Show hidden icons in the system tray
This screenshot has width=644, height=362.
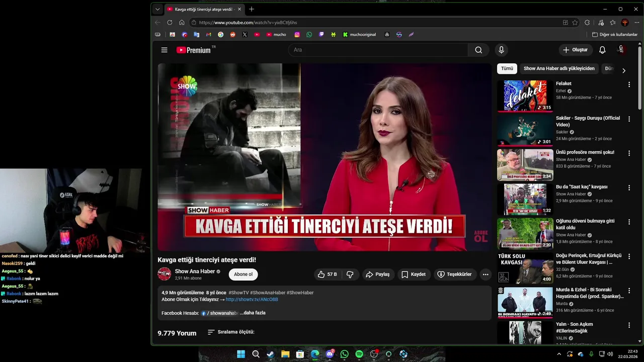[558, 354]
